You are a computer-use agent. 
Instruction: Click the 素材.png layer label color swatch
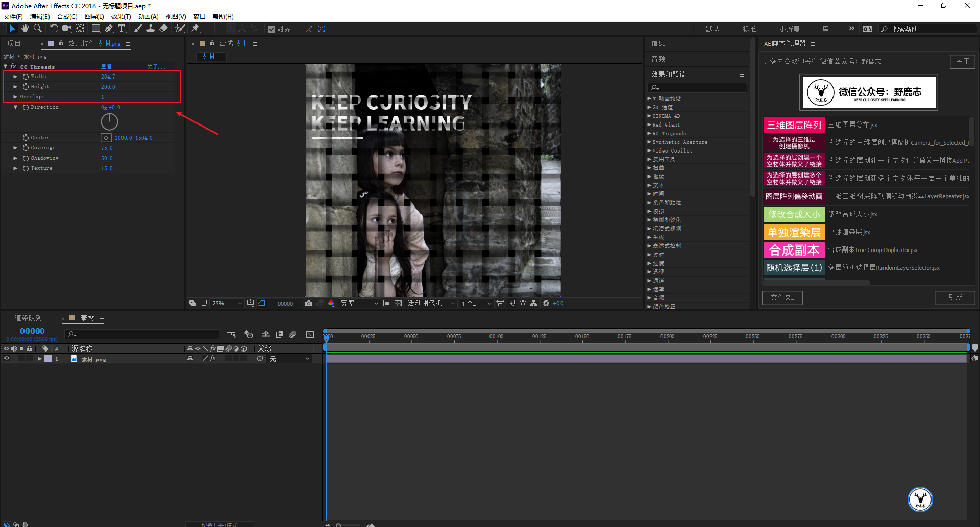coord(48,359)
